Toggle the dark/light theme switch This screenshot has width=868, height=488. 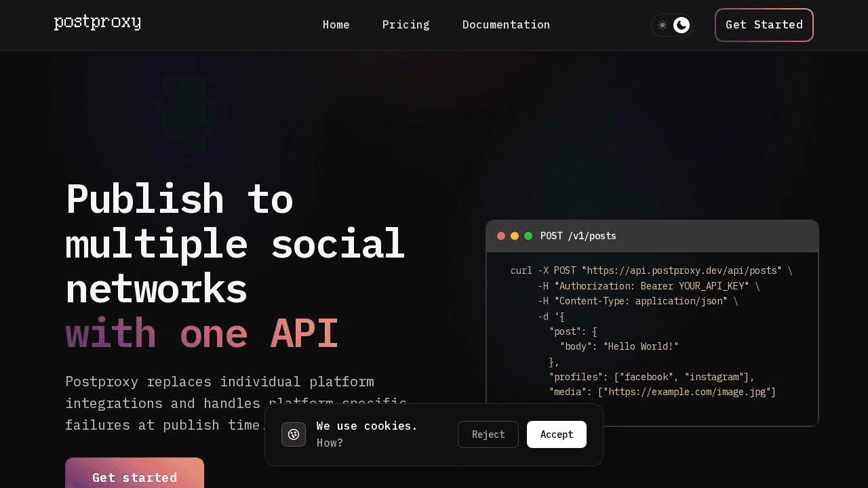tap(671, 25)
